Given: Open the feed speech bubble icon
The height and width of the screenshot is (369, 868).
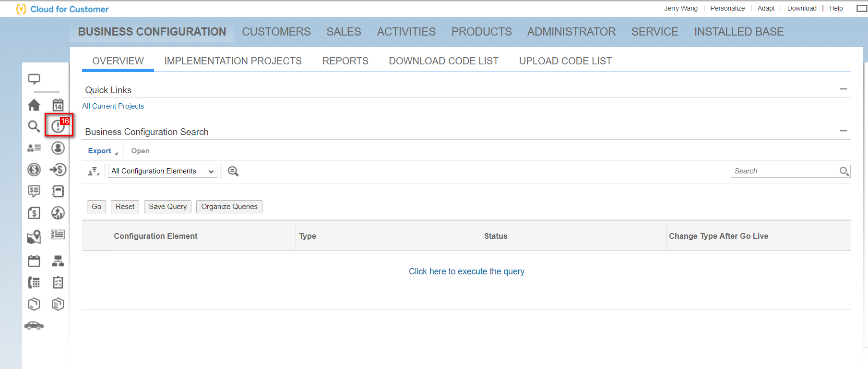Looking at the screenshot, I should coord(34,79).
